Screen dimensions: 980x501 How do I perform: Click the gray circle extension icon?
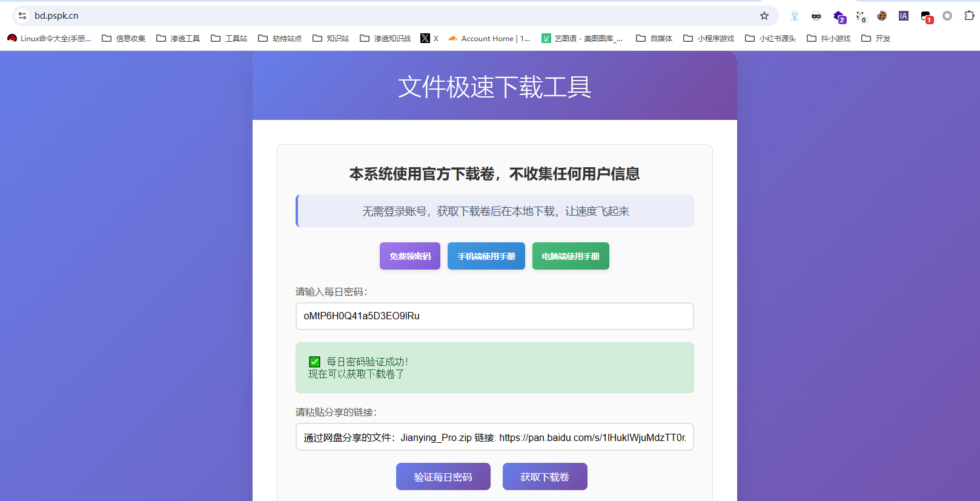coord(947,16)
